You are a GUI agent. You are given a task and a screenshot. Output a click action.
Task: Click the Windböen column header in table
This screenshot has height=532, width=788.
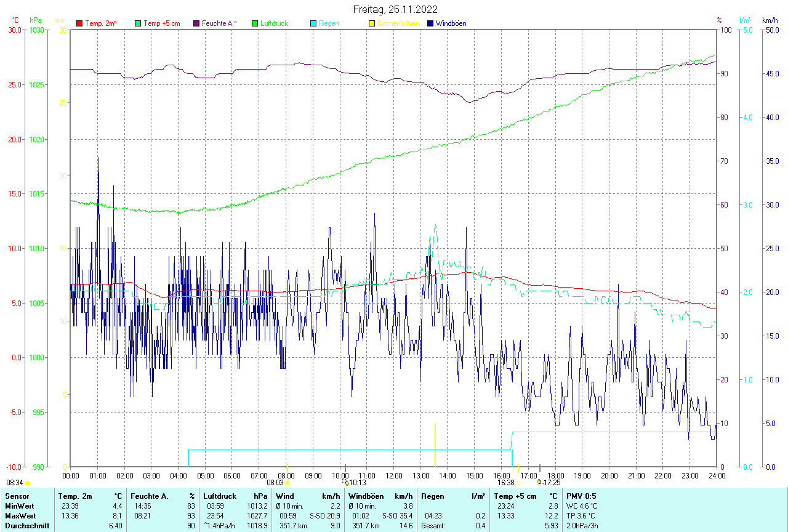click(x=366, y=496)
